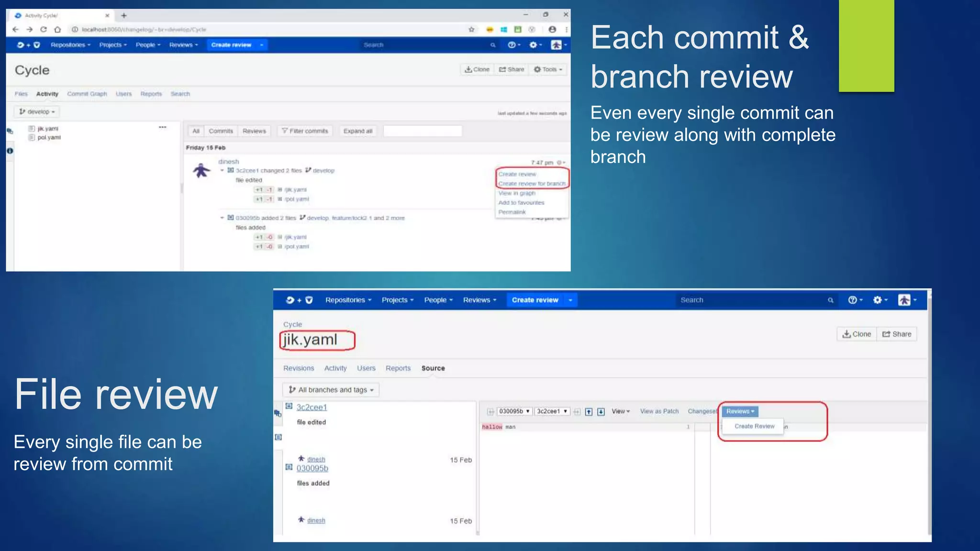Click Create Review under the Reviews dropdown
Viewport: 980px width, 551px height.
click(x=754, y=426)
